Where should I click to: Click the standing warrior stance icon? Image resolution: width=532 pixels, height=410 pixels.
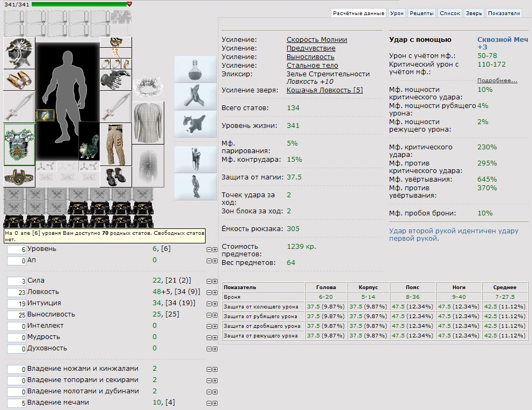point(195,159)
